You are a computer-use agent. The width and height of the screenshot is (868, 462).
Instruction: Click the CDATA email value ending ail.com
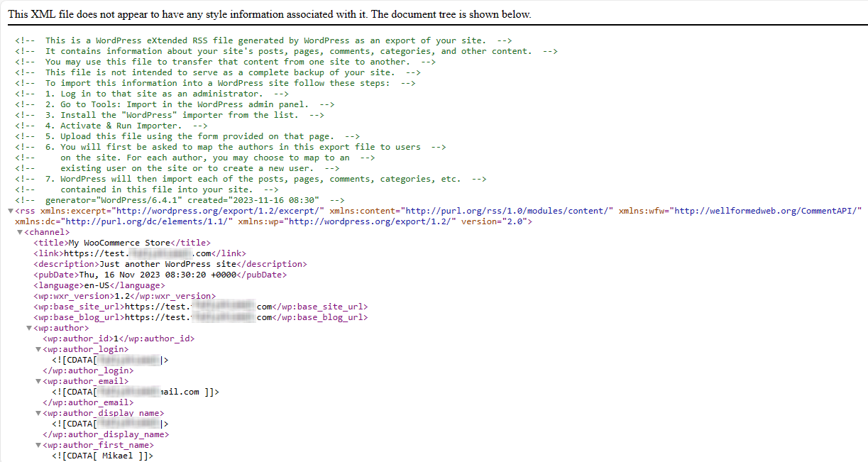(x=135, y=392)
